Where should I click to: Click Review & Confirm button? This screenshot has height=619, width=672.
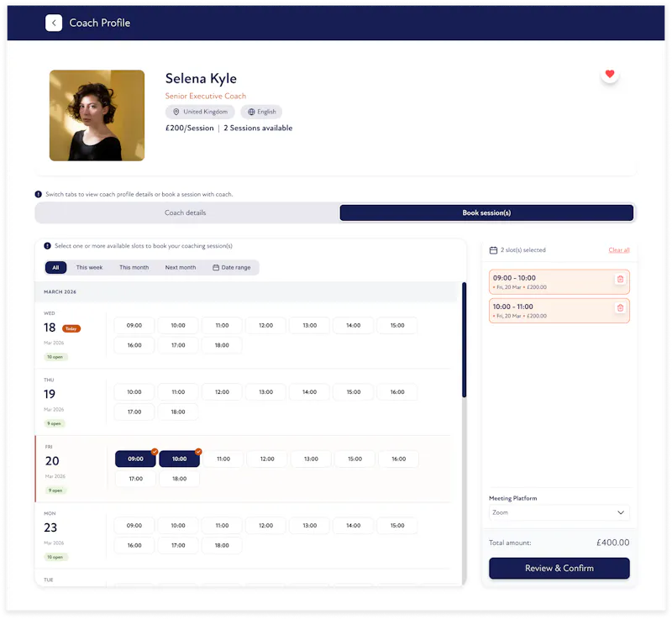point(559,569)
